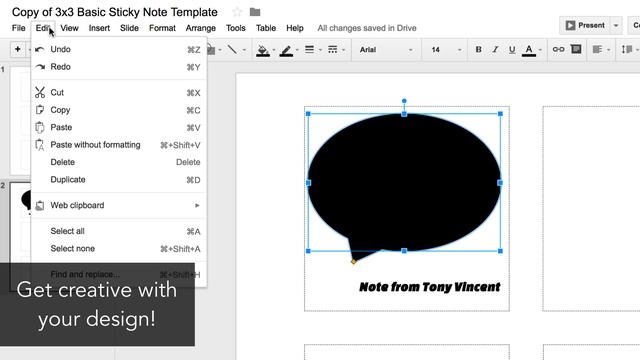Open the Tools menu

[236, 28]
